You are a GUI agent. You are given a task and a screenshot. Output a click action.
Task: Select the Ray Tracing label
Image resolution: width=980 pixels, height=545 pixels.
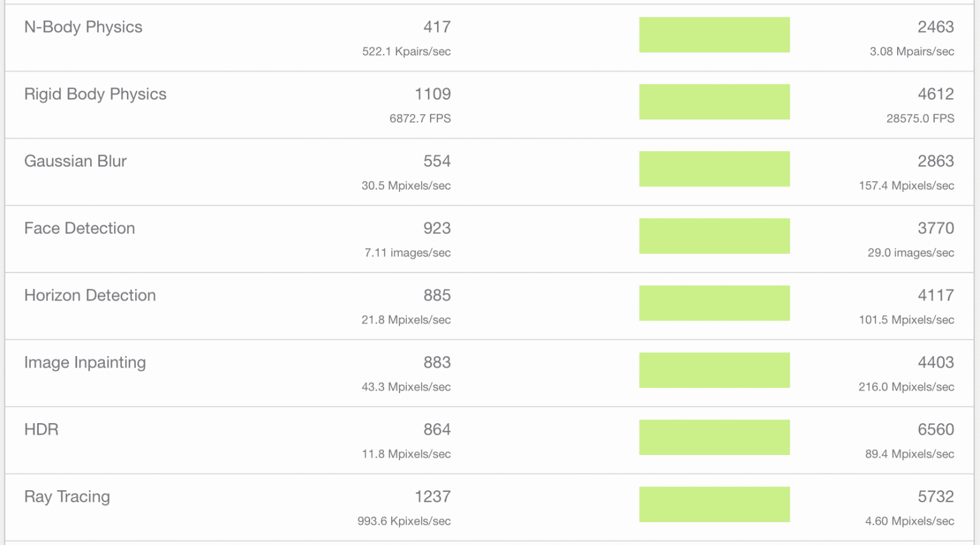pyautogui.click(x=67, y=497)
